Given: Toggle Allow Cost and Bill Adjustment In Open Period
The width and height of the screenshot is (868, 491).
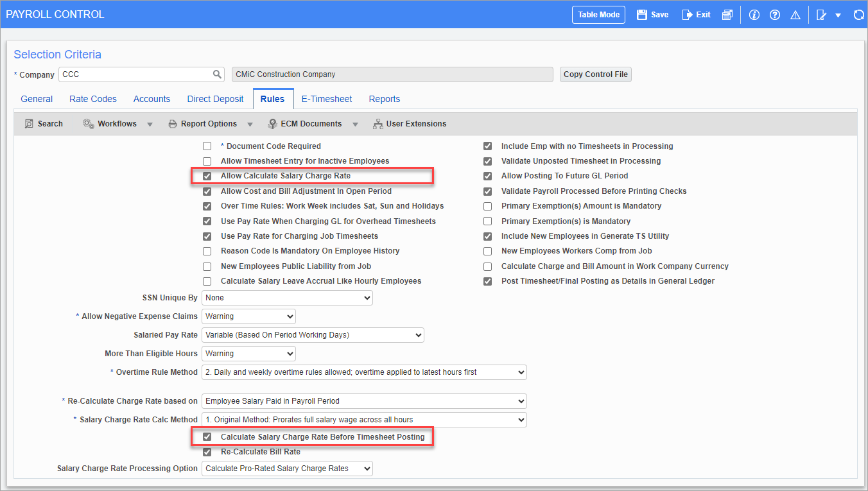Looking at the screenshot, I should tap(207, 191).
